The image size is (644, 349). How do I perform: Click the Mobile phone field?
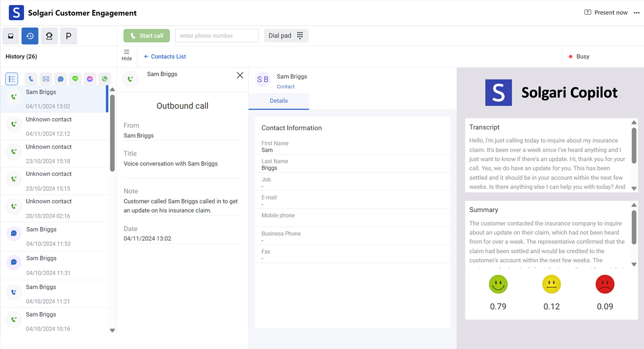tap(352, 219)
